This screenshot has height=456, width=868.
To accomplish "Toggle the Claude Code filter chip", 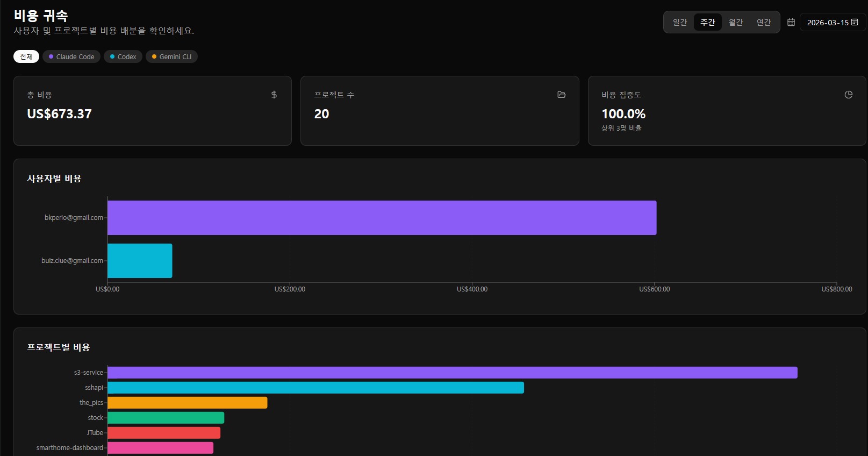I will (x=71, y=56).
